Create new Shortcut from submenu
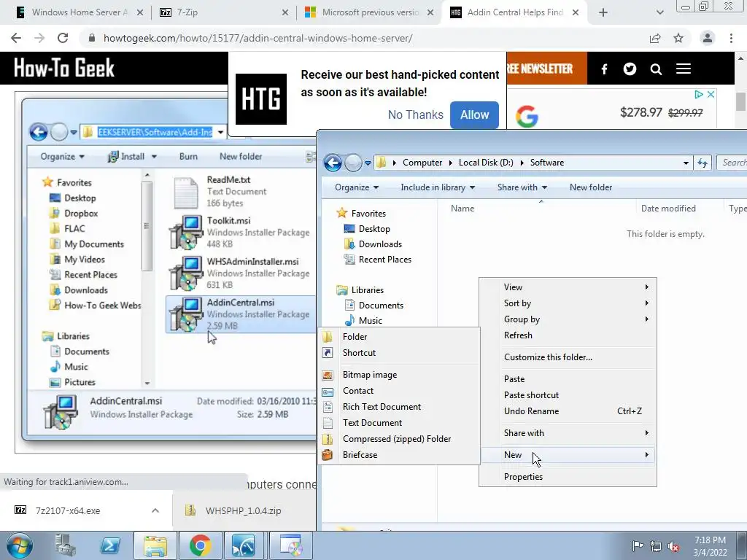Screen dimensions: 747x560 pyautogui.click(x=399, y=353)
